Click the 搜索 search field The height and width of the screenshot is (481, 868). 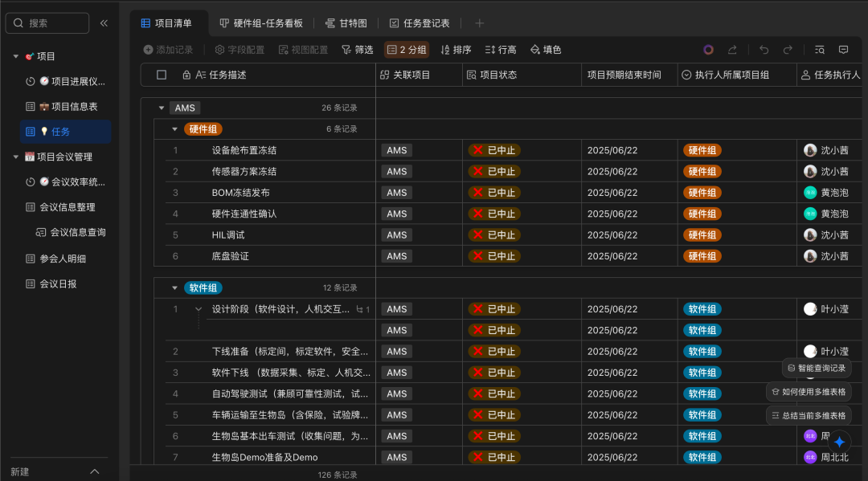click(x=47, y=23)
